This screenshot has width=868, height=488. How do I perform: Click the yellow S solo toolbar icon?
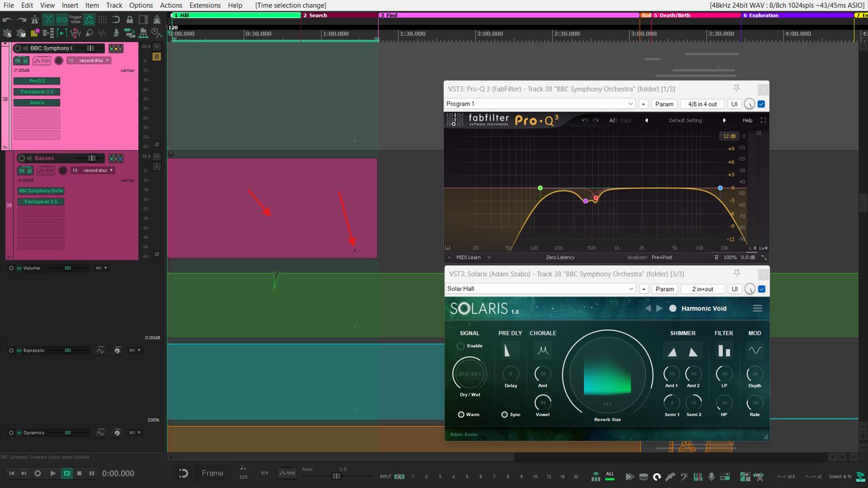35,33
